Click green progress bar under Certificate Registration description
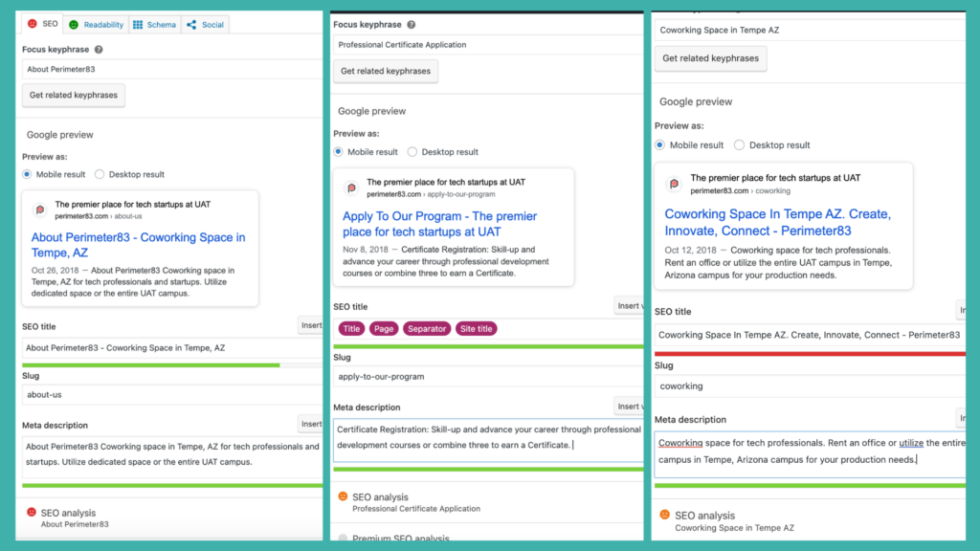This screenshot has height=551, width=980. pos(488,469)
